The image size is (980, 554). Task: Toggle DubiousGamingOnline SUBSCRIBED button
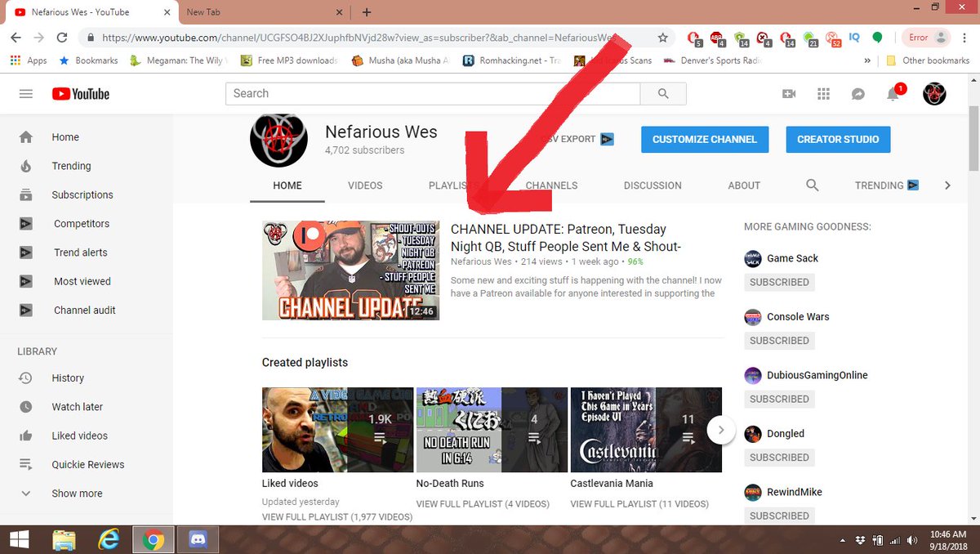pos(779,399)
